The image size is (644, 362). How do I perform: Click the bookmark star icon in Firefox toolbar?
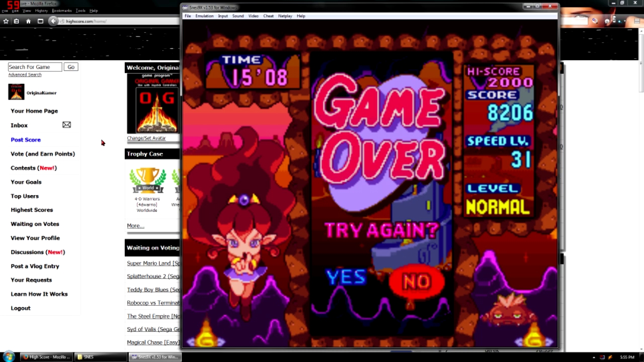pos(6,21)
